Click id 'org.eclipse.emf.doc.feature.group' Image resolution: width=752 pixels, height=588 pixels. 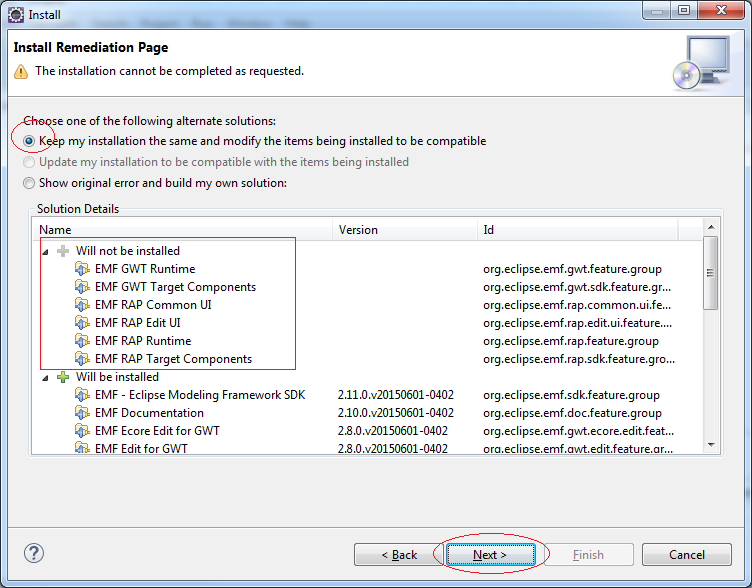(572, 413)
